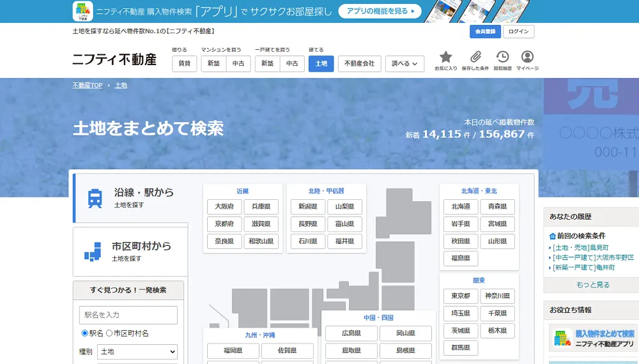639x364 pixels.
Task: Choose 千葉県 prefecture
Action: coord(498,314)
